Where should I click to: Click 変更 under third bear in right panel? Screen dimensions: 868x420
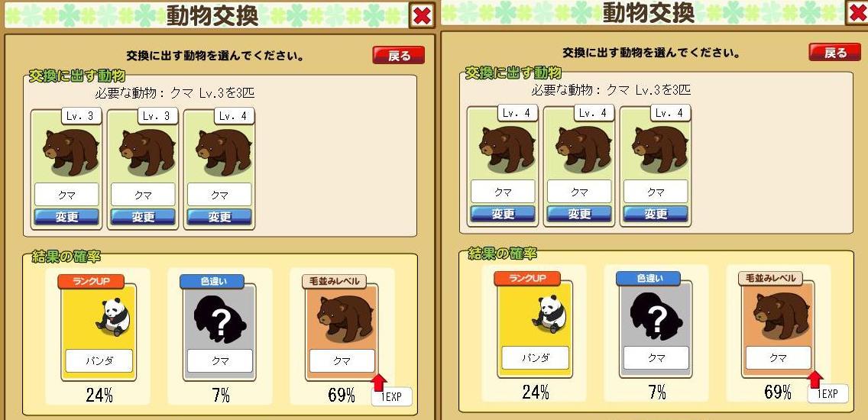656,214
